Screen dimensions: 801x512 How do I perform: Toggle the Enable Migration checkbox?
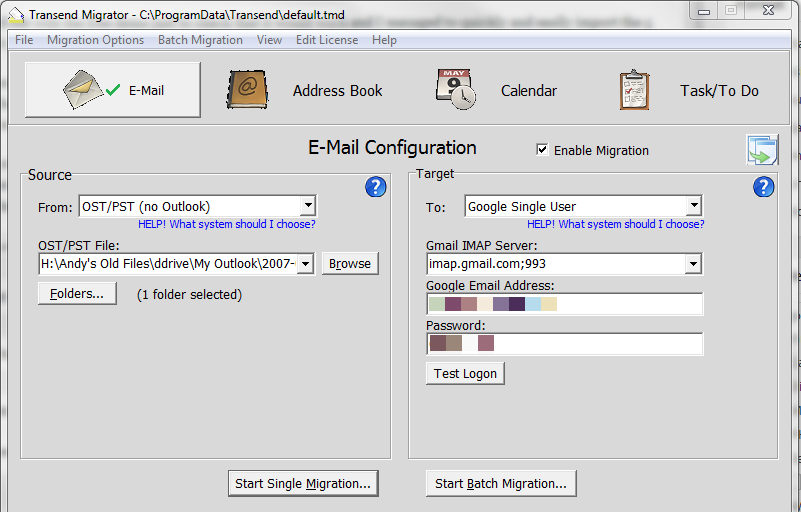click(542, 150)
